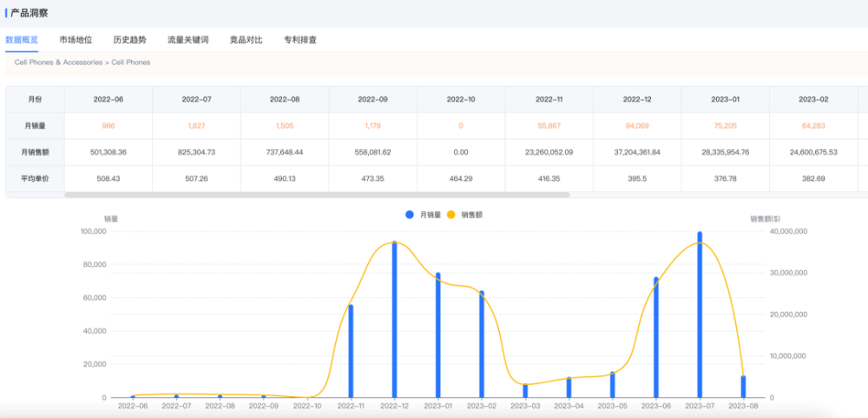Click revenue cell 28,335,954.76

pyautogui.click(x=725, y=152)
